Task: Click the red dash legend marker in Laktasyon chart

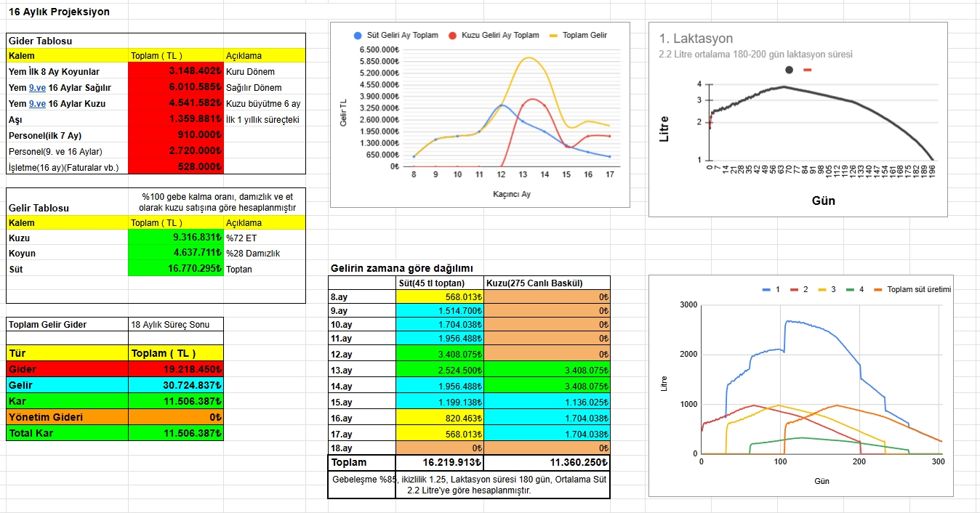Action: coord(808,70)
